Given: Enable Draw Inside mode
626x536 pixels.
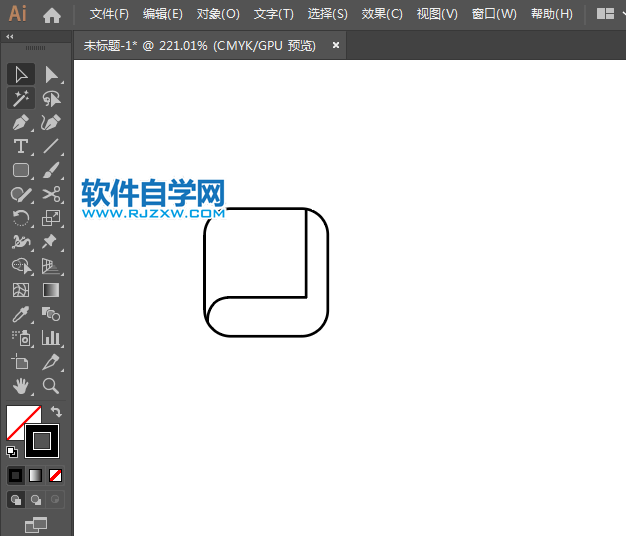Looking at the screenshot, I should [x=55, y=500].
